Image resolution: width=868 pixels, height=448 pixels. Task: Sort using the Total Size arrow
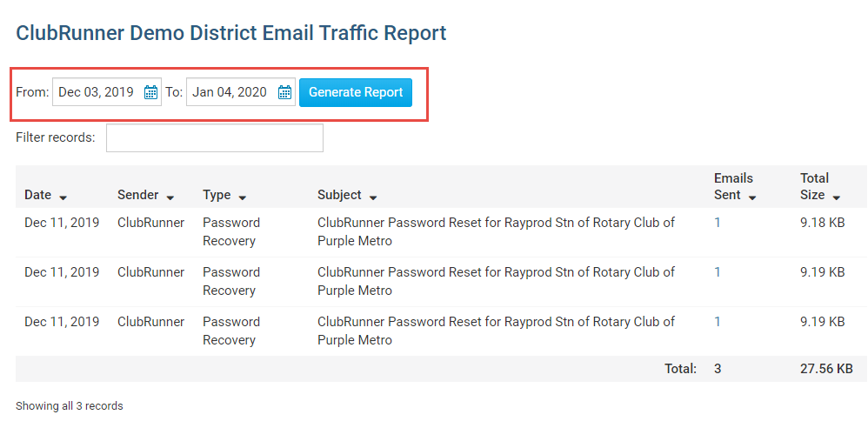[x=837, y=197]
